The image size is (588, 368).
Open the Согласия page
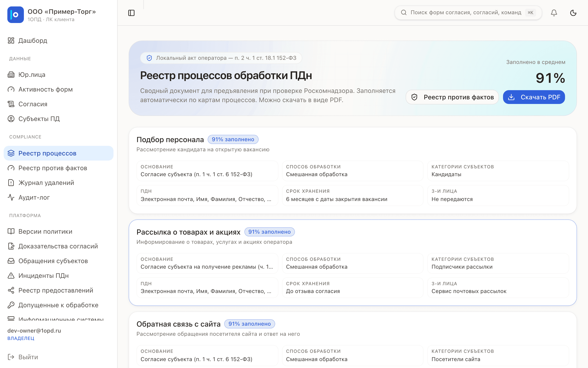click(x=59, y=104)
